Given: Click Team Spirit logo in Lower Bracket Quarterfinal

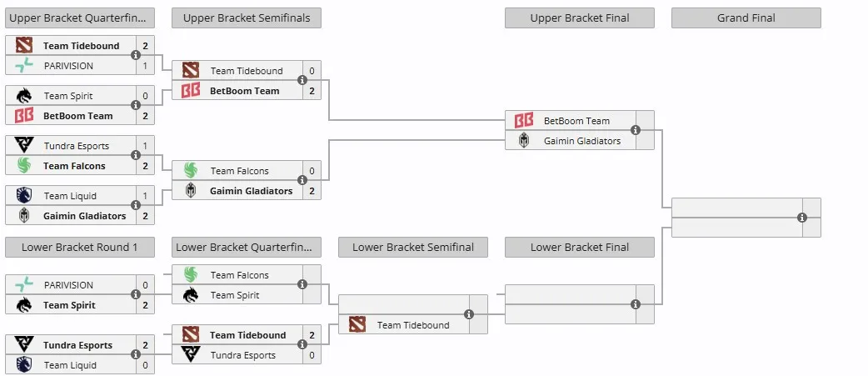Looking at the screenshot, I should (x=191, y=294).
